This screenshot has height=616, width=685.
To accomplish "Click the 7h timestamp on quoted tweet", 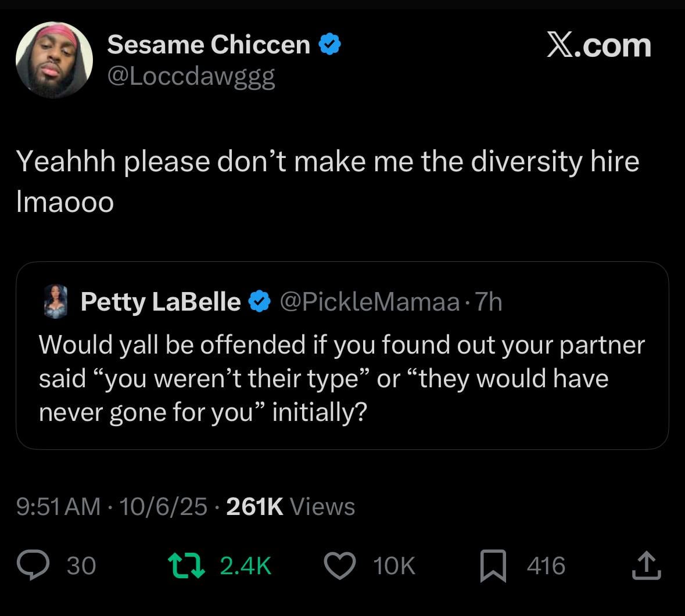I will 488,302.
